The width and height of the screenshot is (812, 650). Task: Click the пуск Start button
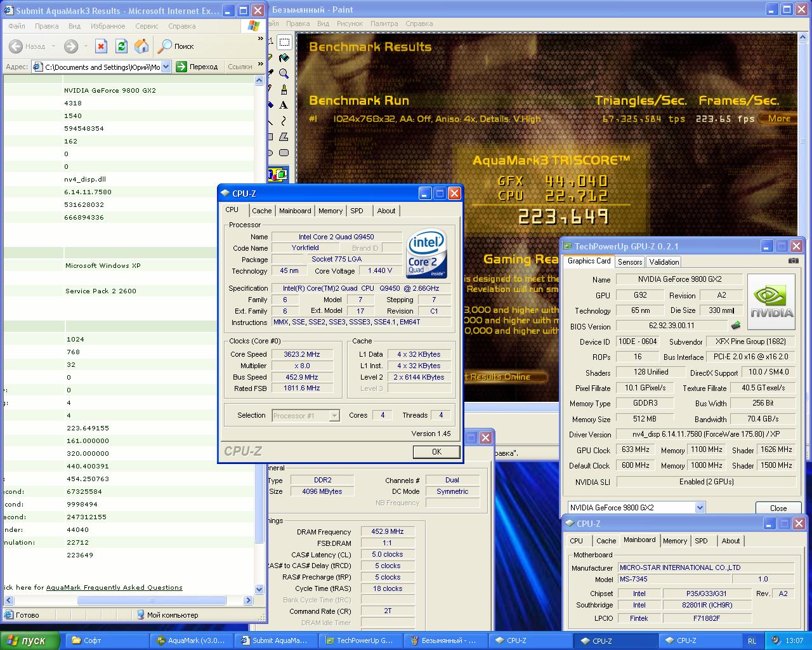(30, 640)
